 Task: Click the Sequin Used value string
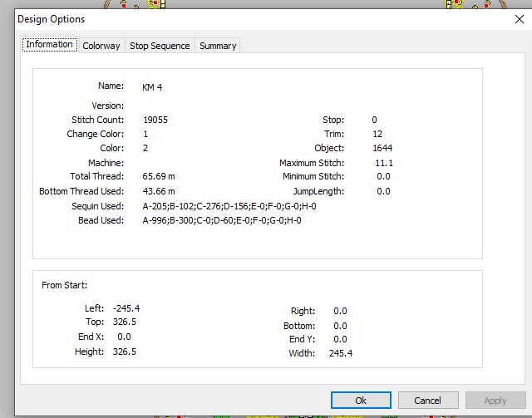(229, 206)
